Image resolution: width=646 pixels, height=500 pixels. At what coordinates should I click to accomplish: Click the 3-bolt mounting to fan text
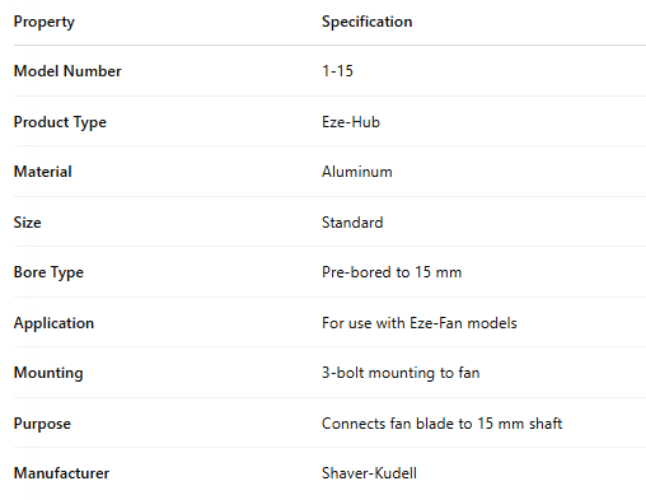[x=400, y=373]
